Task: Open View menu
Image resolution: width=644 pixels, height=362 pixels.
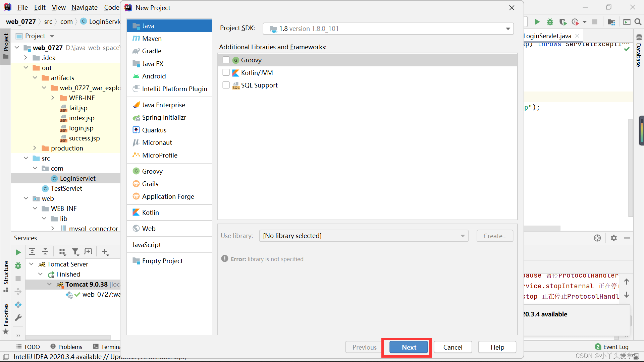Action: click(59, 7)
